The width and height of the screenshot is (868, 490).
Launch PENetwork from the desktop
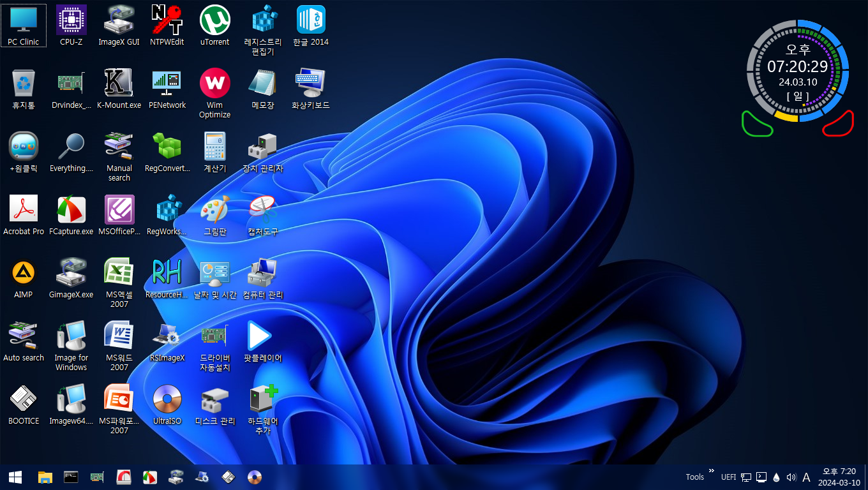[x=167, y=89]
